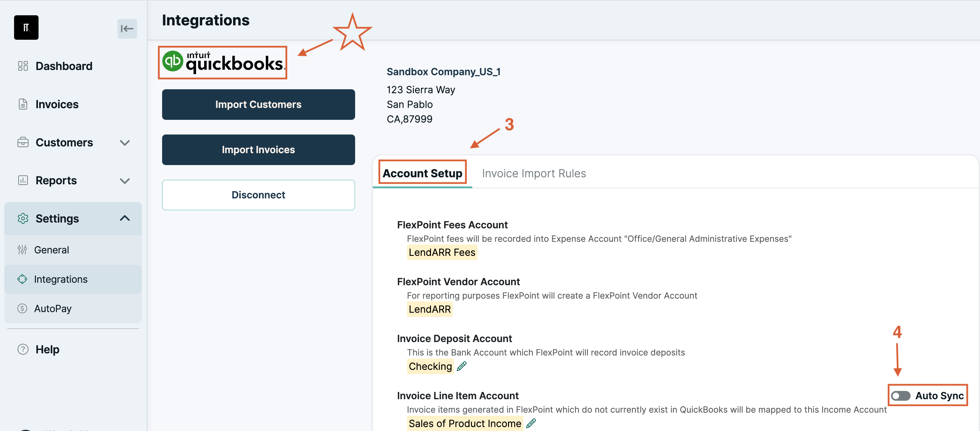Screen dimensions: 980x431
Task: Edit Sales of Product Income account mapping
Action: pyautogui.click(x=532, y=423)
